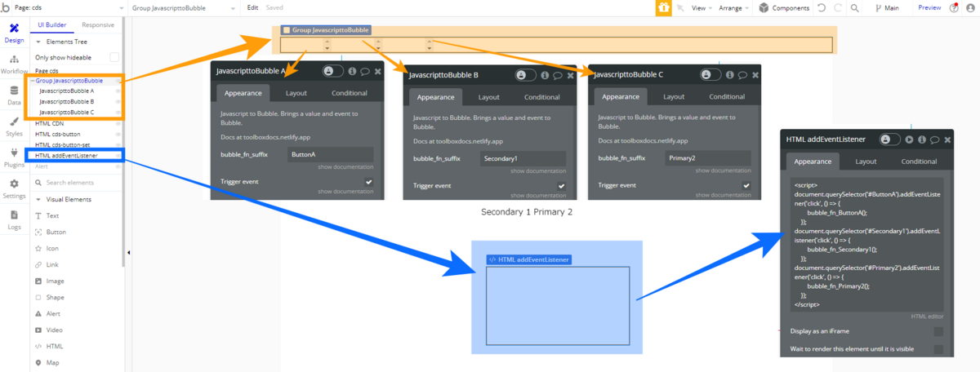Image resolution: width=980 pixels, height=372 pixels.
Task: Open comment bubble on HTML addEventListener panel
Action: tap(934, 139)
